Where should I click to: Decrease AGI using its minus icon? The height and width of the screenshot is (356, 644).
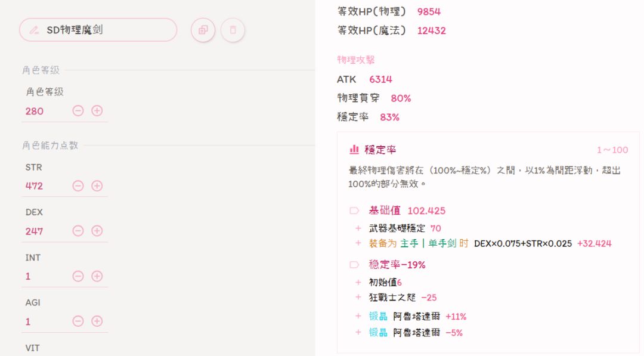click(78, 321)
